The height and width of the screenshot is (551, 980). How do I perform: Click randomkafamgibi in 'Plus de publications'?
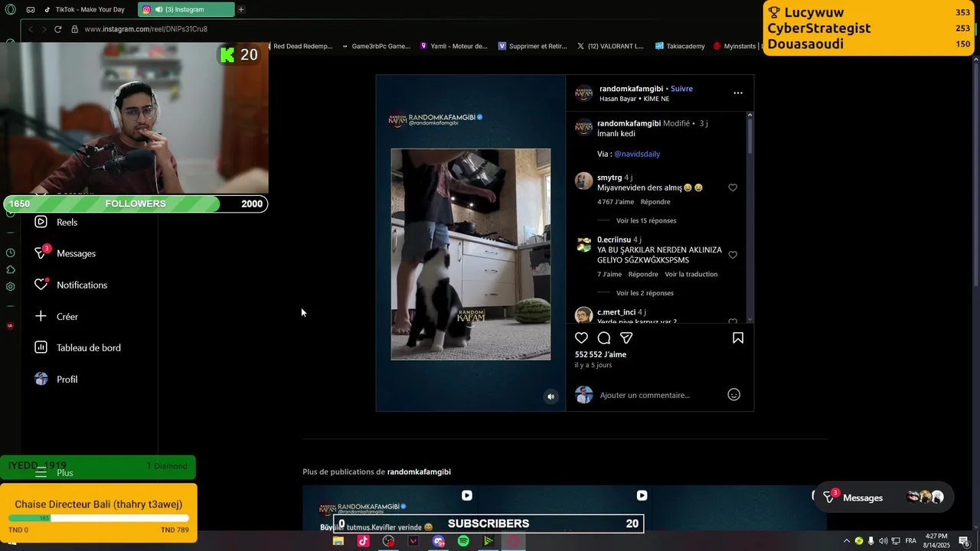(419, 471)
